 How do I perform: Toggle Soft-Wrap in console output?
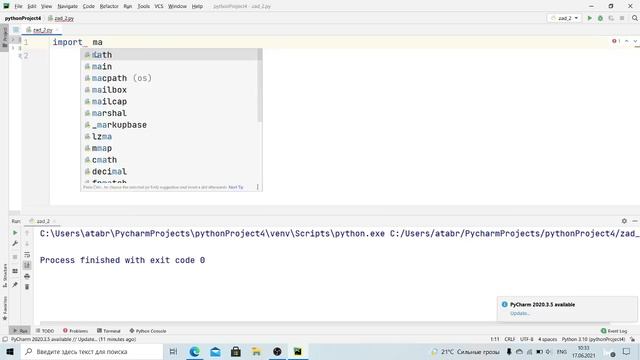tap(27, 255)
